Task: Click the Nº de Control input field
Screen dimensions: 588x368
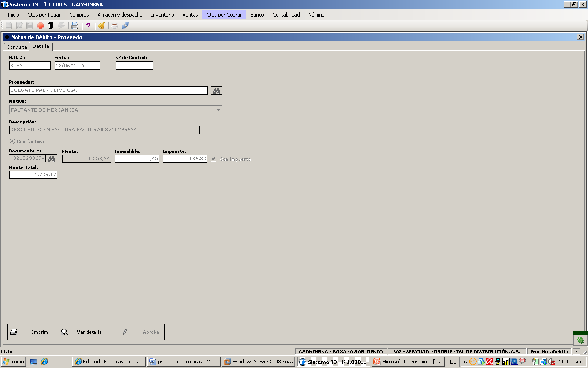Action: (x=134, y=66)
